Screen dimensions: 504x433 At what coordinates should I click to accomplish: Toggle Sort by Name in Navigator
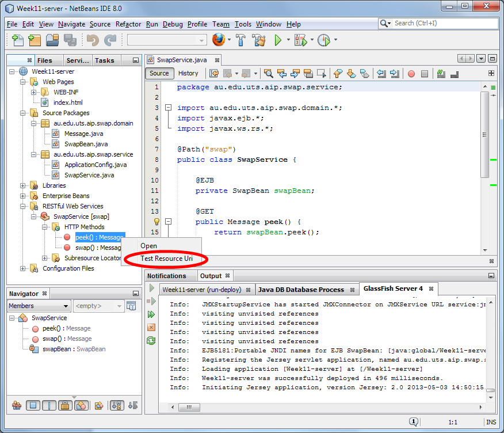pos(116,406)
